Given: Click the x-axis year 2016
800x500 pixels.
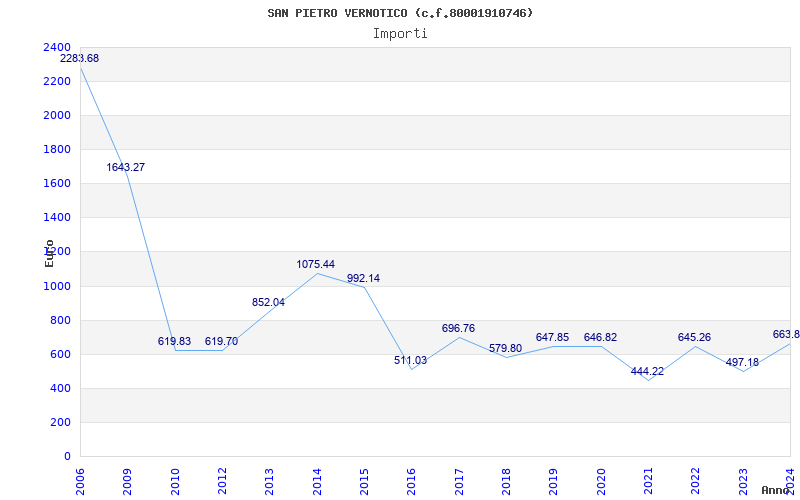Looking at the screenshot, I should tap(412, 482).
